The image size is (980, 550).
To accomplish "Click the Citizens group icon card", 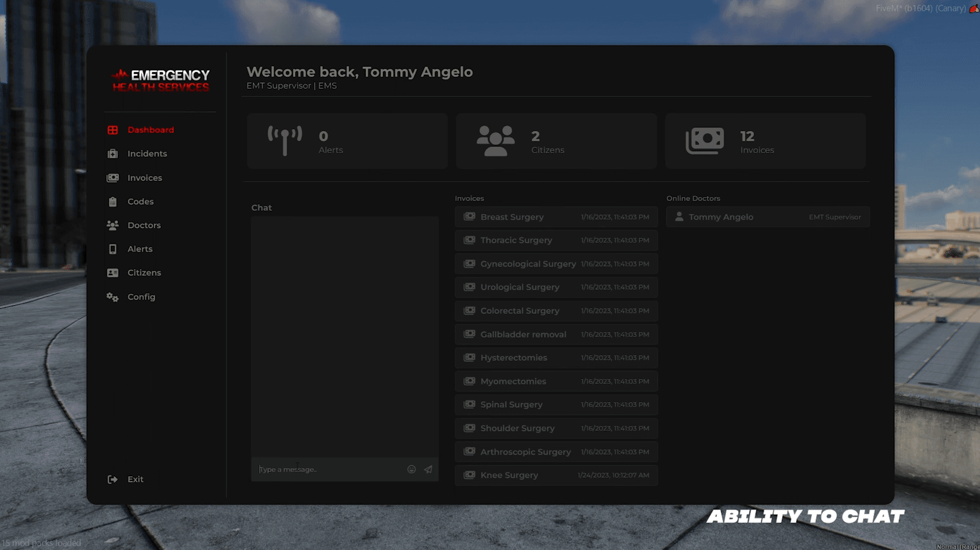I will tap(495, 141).
